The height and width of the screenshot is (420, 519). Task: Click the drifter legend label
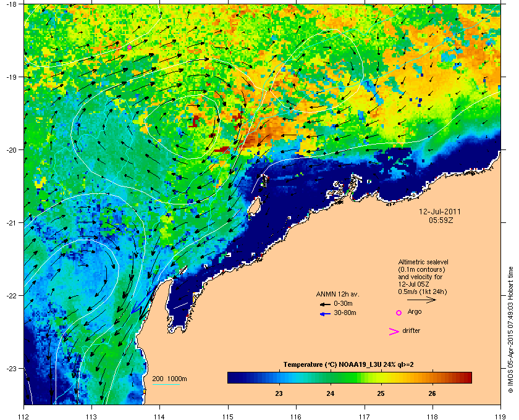411,330
